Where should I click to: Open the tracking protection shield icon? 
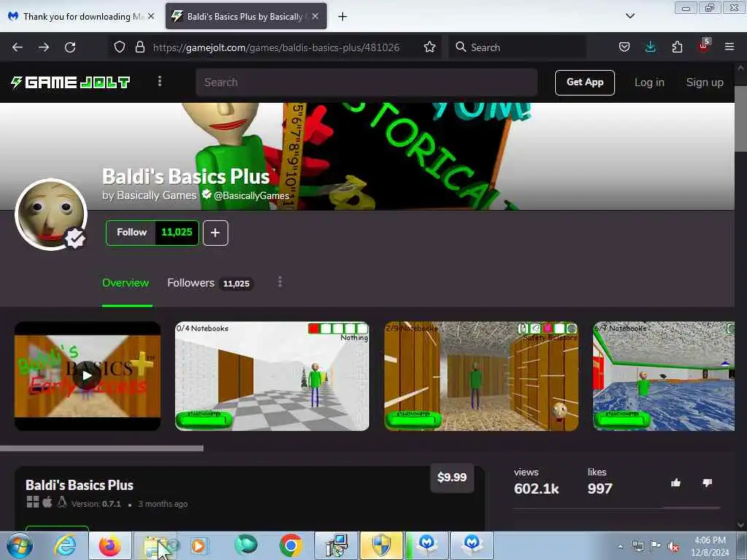click(120, 47)
